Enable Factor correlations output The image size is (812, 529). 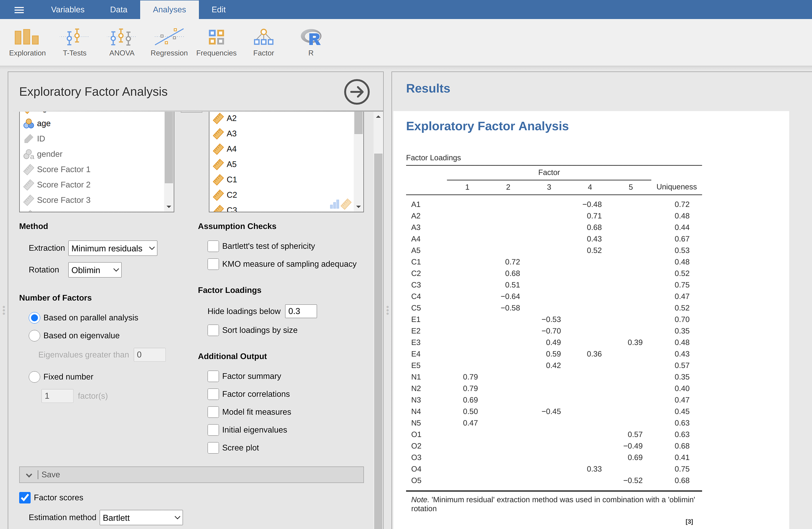click(x=213, y=394)
